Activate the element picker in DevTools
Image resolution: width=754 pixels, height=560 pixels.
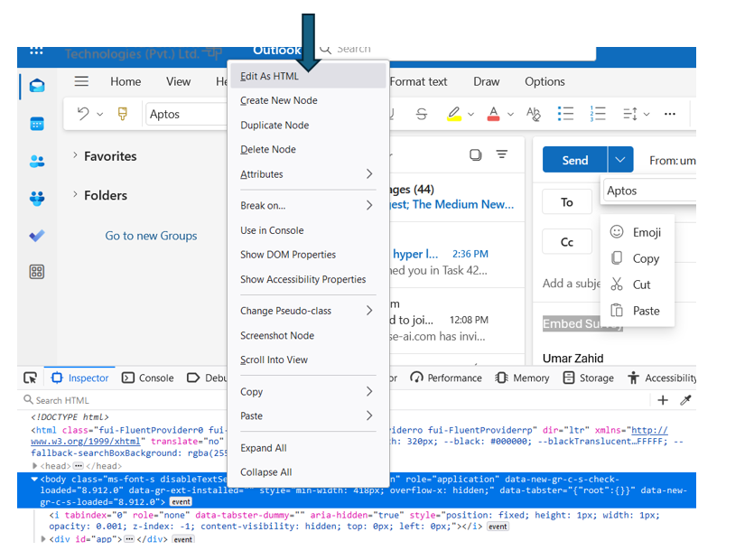31,378
